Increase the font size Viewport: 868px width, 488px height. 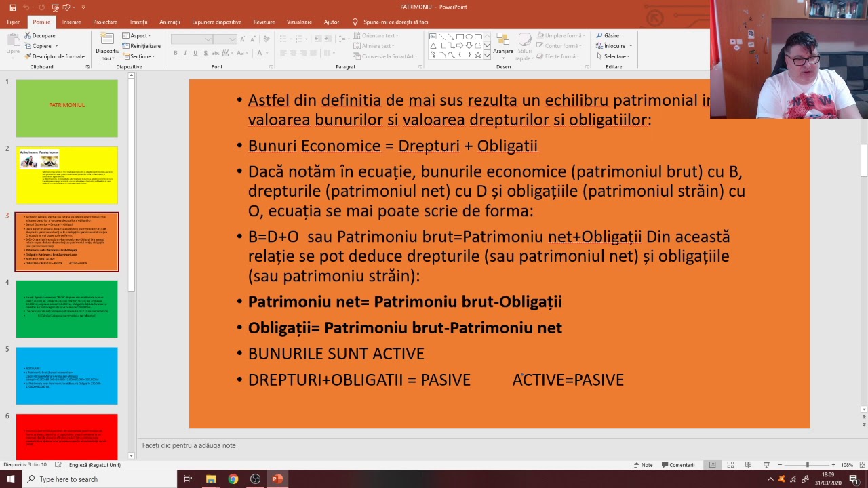(x=243, y=39)
